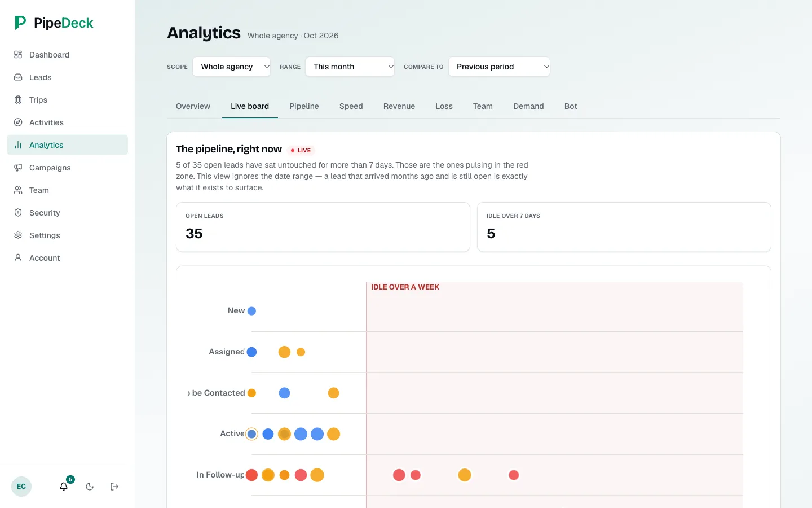Viewport: 812px width, 508px height.
Task: Open the Scope dropdown showing Whole agency
Action: (x=232, y=67)
